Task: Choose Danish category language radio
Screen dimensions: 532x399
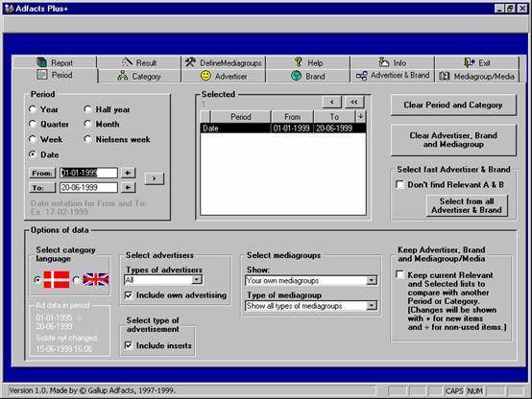Action: pos(37,280)
